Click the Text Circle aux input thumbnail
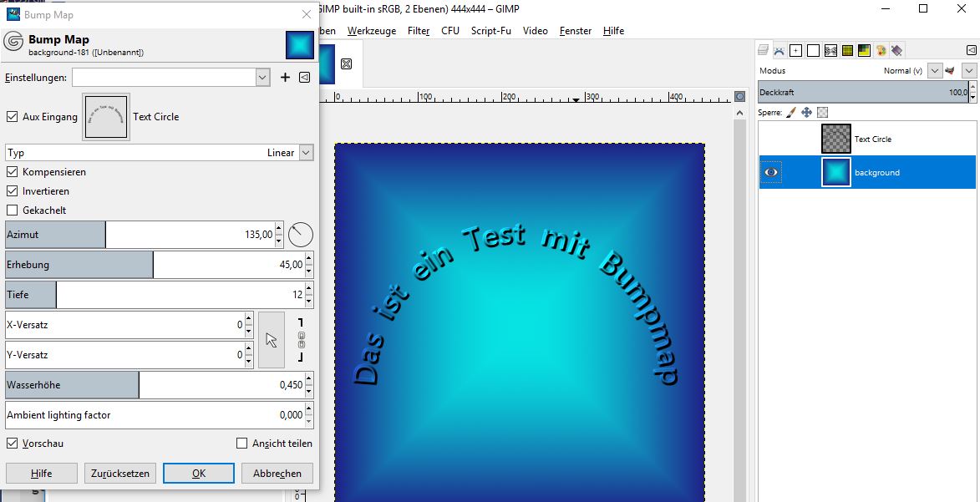This screenshot has height=502, width=980. pos(106,117)
